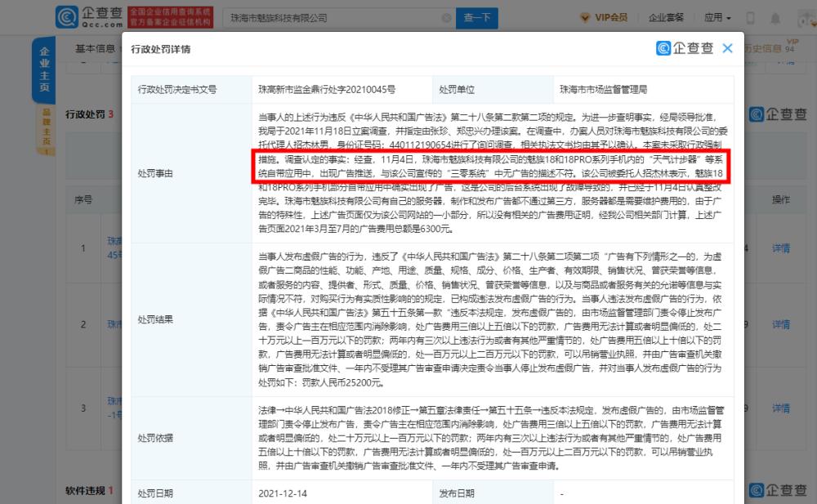Click the 处罚依据 row label
This screenshot has height=504, width=817.
[155, 438]
